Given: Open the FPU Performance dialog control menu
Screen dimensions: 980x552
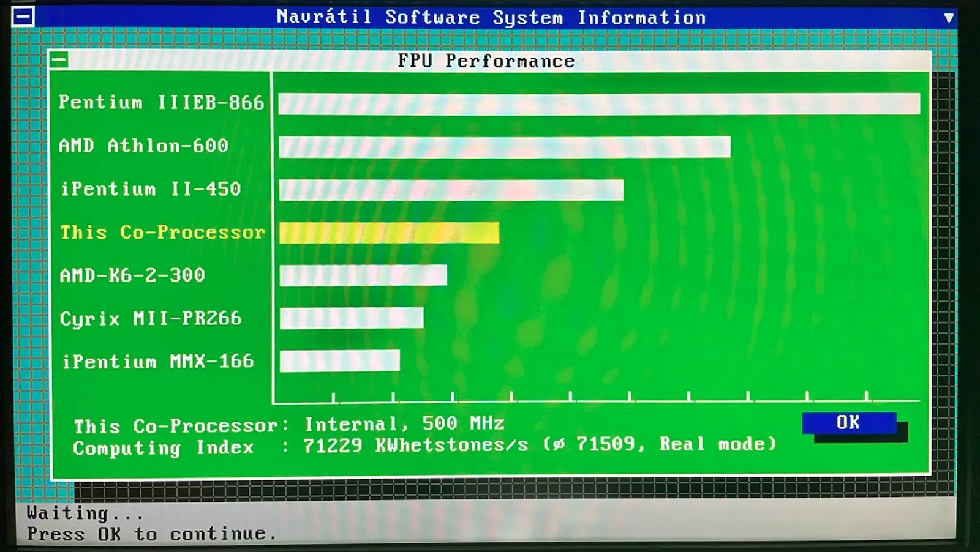Looking at the screenshot, I should tap(59, 60).
